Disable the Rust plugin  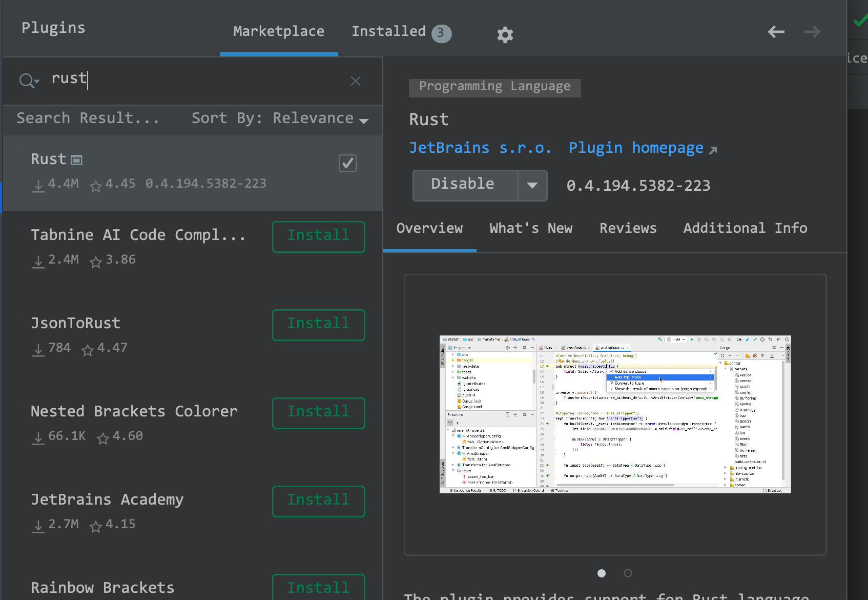465,185
